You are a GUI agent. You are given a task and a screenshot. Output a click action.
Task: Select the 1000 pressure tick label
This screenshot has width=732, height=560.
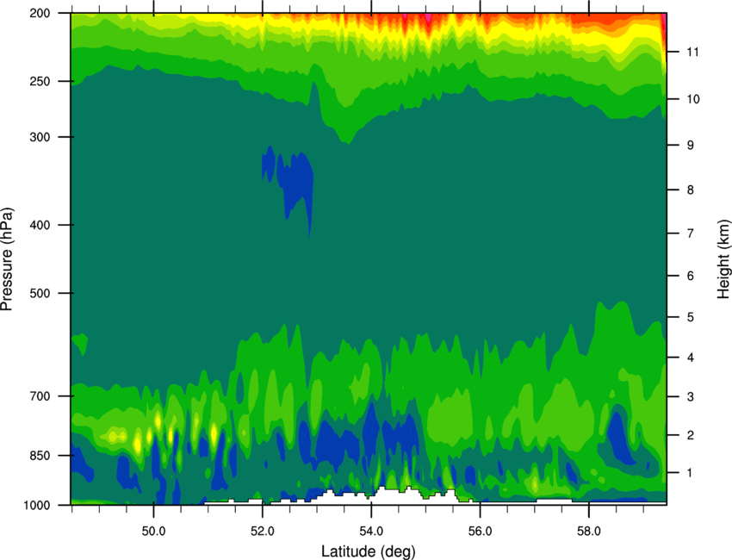[x=36, y=505]
